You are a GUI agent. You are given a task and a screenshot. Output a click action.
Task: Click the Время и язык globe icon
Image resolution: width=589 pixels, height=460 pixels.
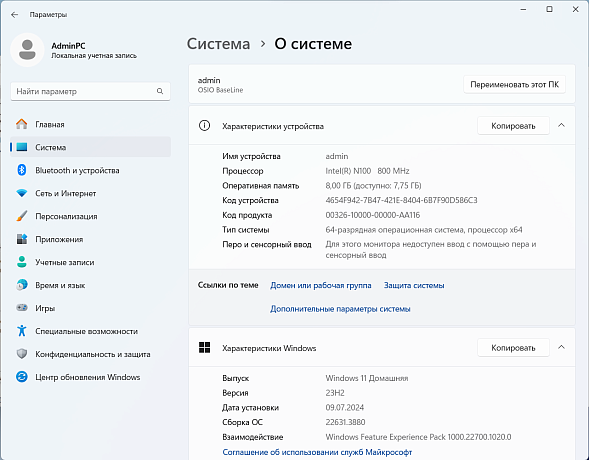pyautogui.click(x=22, y=285)
